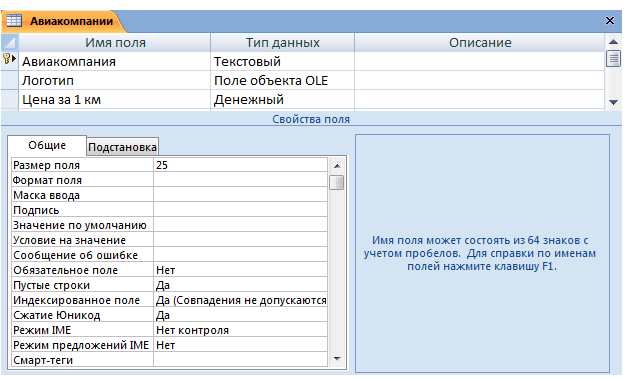Screen dimensions: 625x378
Task: Click the Индексированное поле value
Action: pos(240,300)
